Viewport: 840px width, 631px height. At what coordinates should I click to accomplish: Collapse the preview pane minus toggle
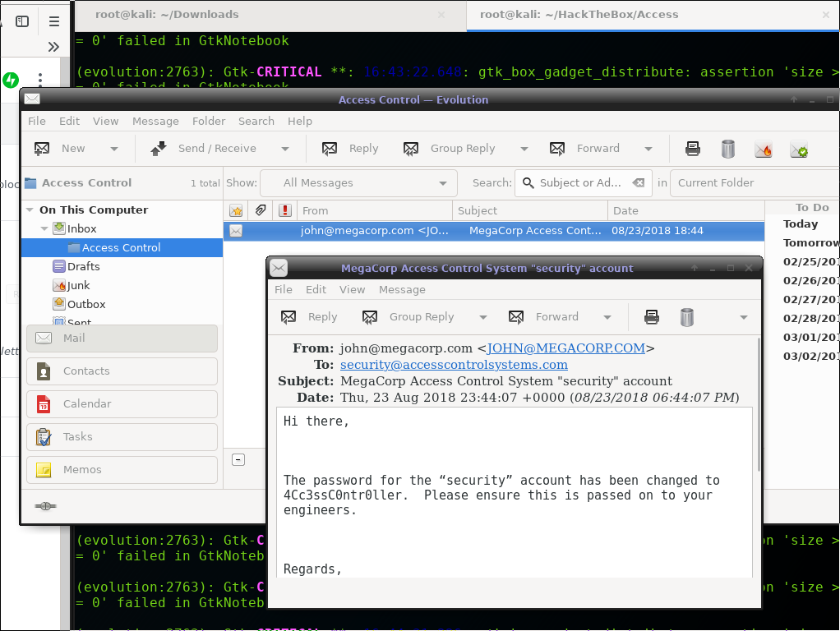[238, 460]
